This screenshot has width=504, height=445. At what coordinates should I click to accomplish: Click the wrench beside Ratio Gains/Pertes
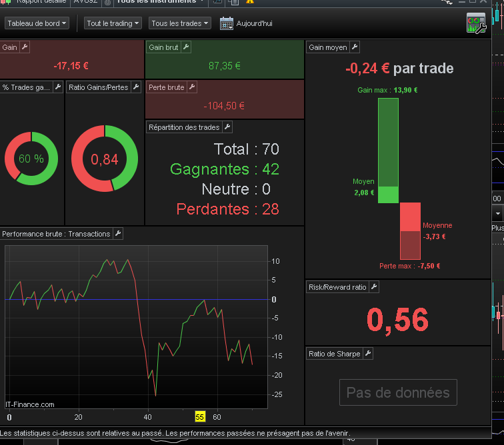click(136, 87)
